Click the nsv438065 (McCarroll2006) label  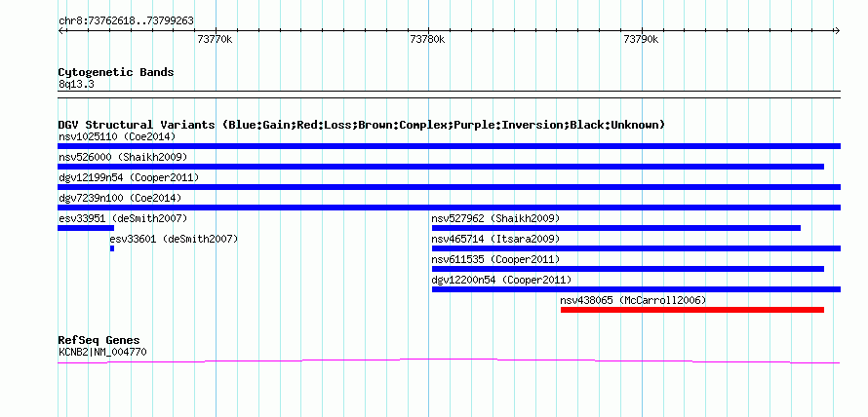click(x=633, y=300)
